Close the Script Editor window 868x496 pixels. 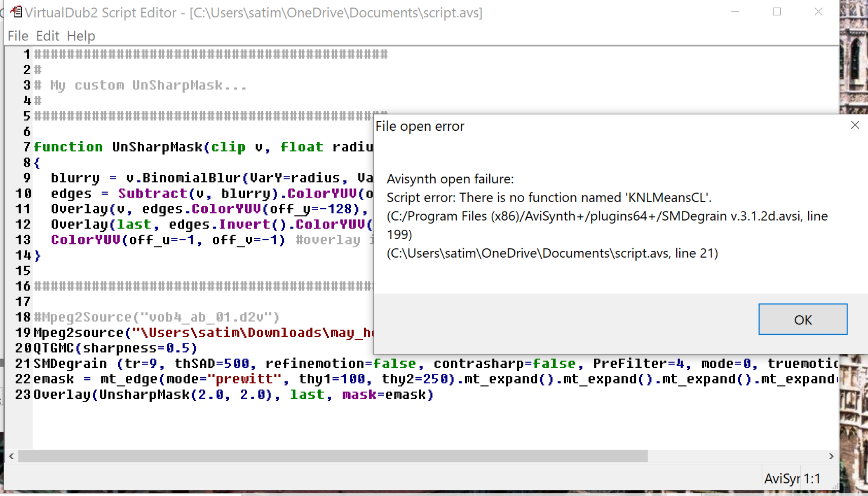(x=818, y=12)
